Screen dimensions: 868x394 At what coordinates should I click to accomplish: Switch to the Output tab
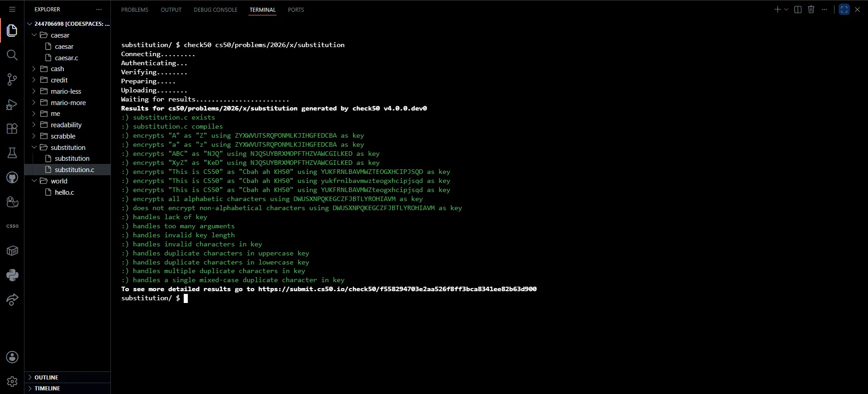tap(171, 10)
